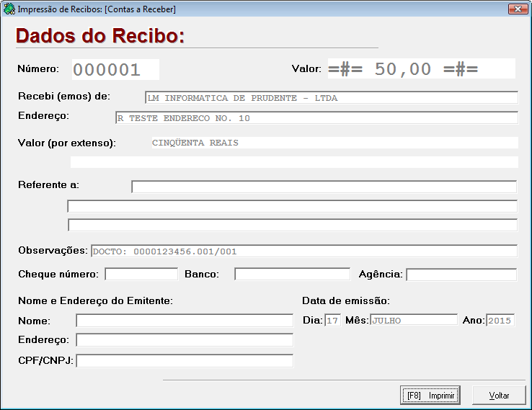Close the Impressão de Recibos window
The image size is (532, 410).
coord(517,9)
